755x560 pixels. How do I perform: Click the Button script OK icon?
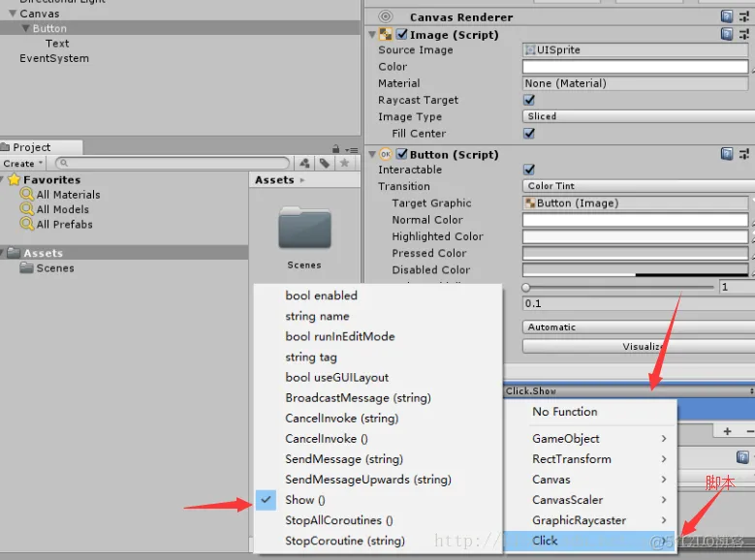click(385, 154)
